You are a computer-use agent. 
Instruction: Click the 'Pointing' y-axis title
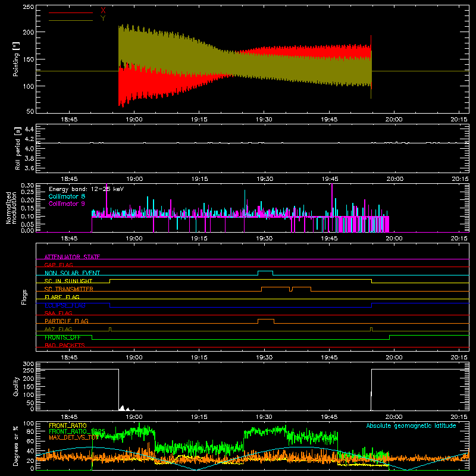[16, 59]
